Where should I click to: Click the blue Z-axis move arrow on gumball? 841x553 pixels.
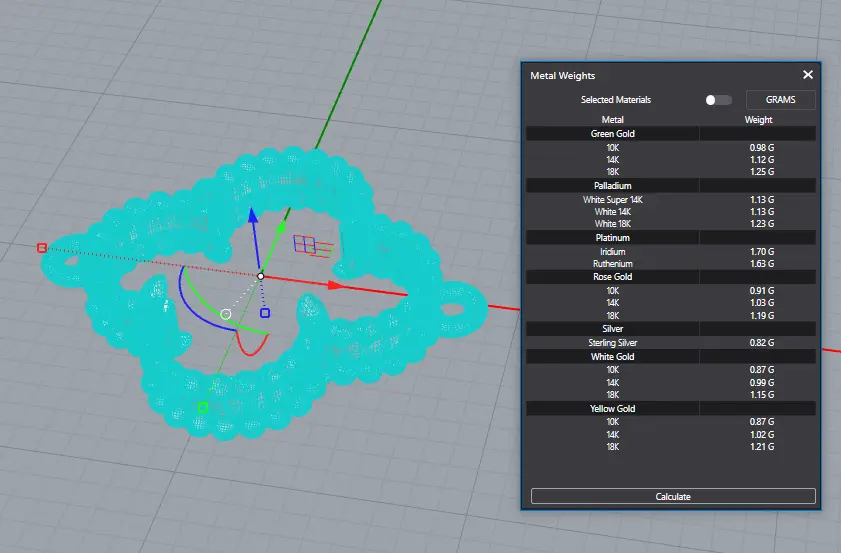pos(253,217)
